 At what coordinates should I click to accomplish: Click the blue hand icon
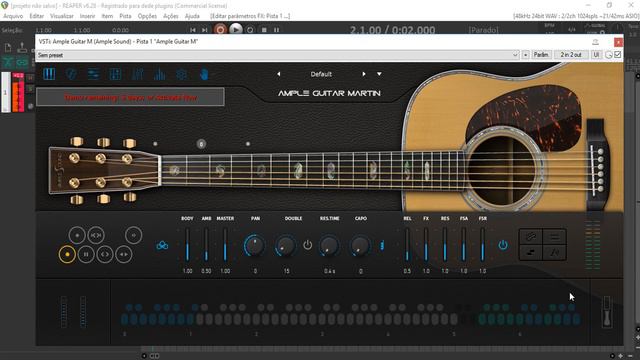[204, 74]
